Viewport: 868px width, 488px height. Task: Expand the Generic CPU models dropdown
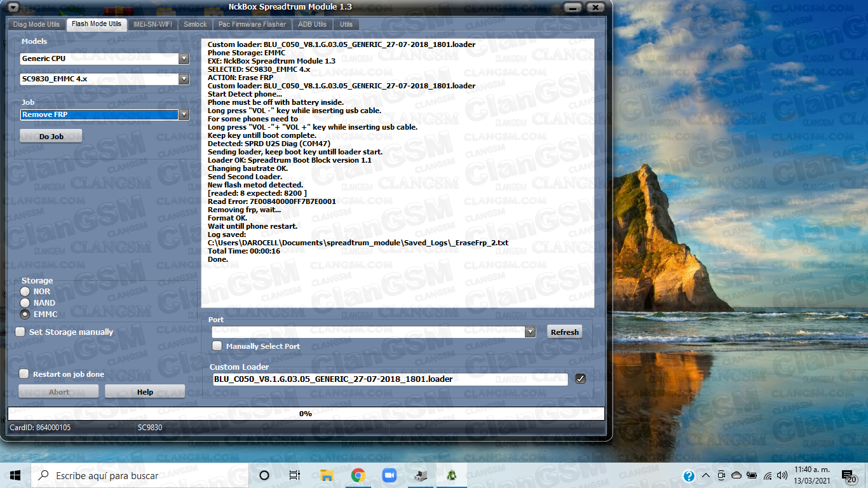tap(184, 58)
